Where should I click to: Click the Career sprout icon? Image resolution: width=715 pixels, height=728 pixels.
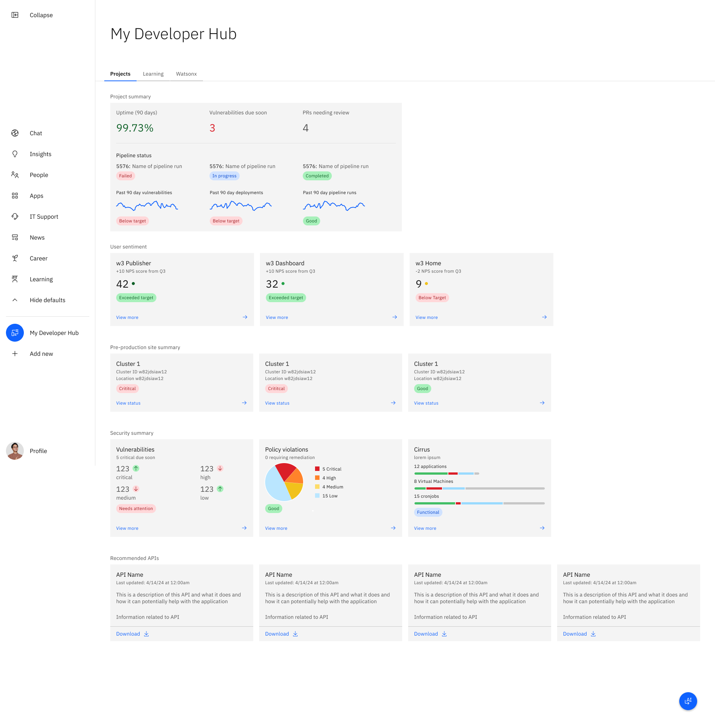pyautogui.click(x=15, y=258)
